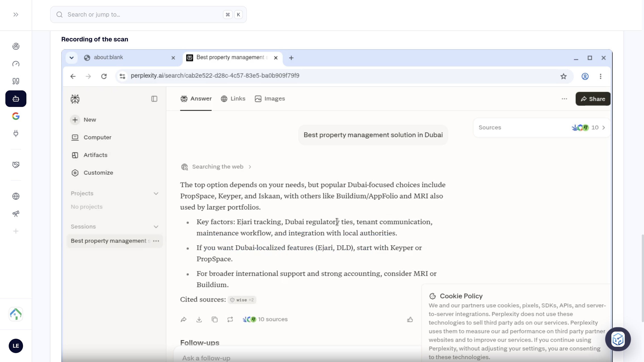Select the Answer tab
644x362 pixels.
196,99
